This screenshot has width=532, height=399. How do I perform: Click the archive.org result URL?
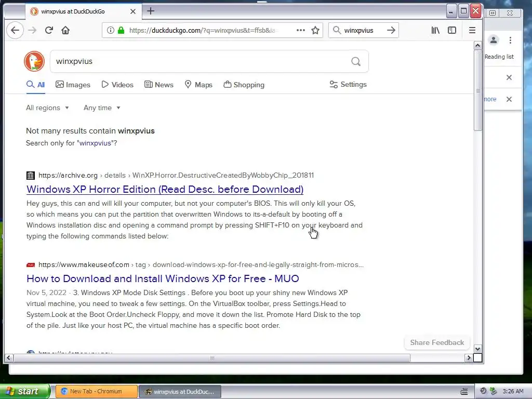point(176,176)
